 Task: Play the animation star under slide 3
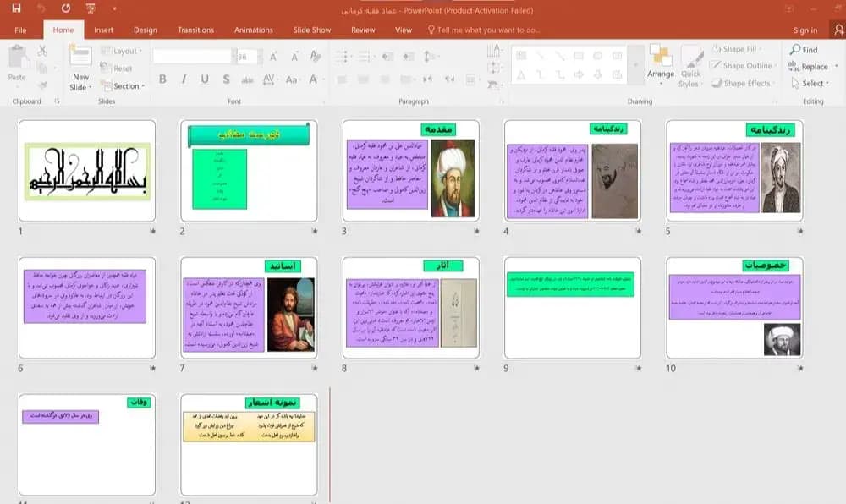[476, 231]
